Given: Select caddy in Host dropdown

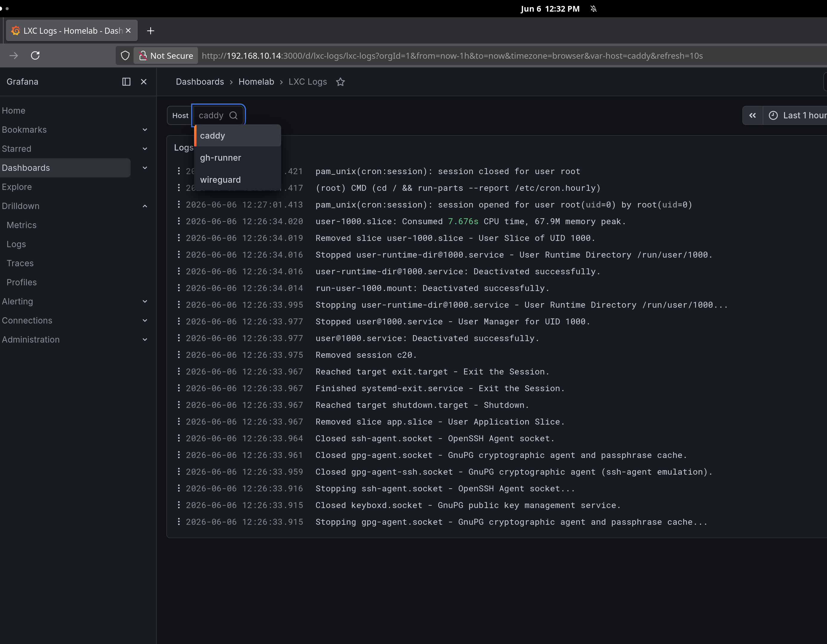Looking at the screenshot, I should (x=237, y=136).
